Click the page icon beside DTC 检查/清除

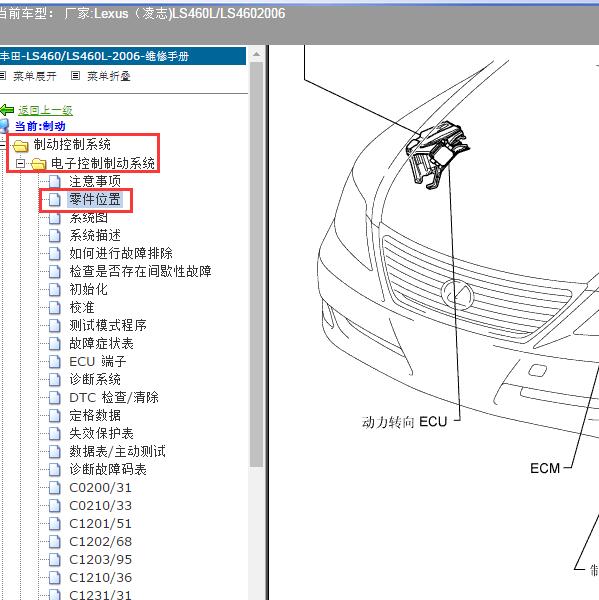click(x=55, y=397)
